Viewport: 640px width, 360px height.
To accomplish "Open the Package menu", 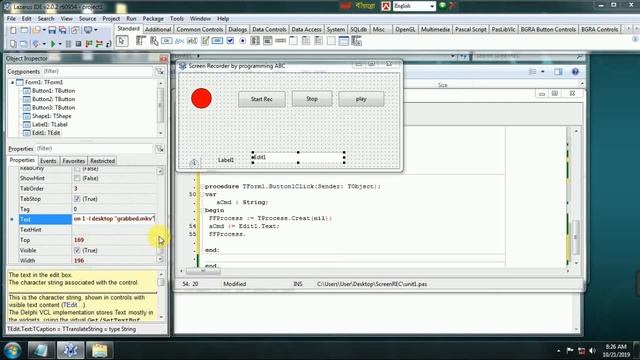I will 153,19.
